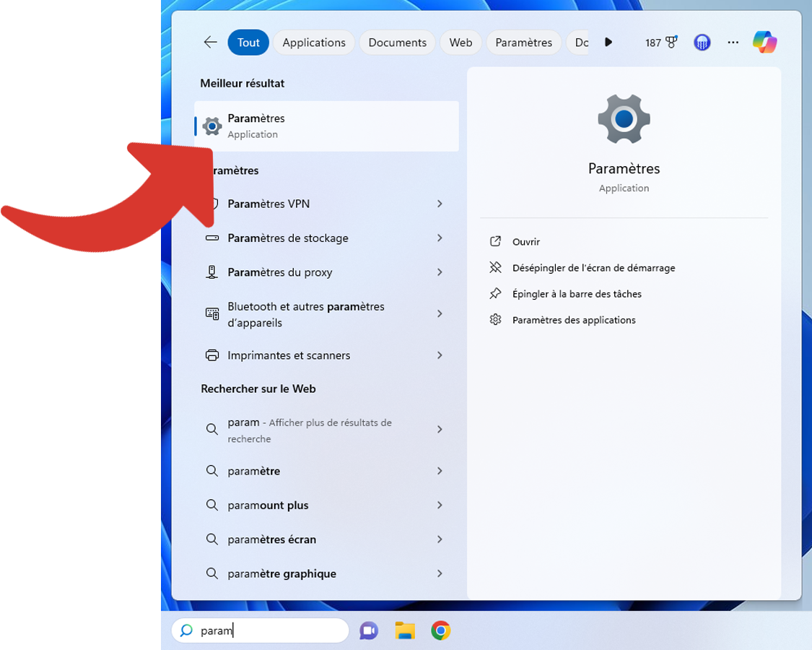Expand the paramètres écran suggestion chevron
Image resolution: width=812 pixels, height=650 pixels.
pyautogui.click(x=440, y=539)
